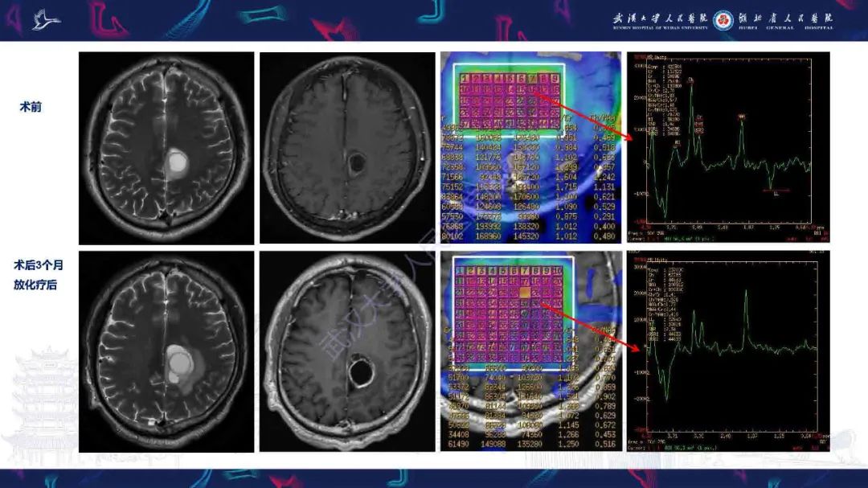This screenshot has width=868, height=488.
Task: Click voxel 9 in the preoperative MRS grid
Action: pos(555,78)
